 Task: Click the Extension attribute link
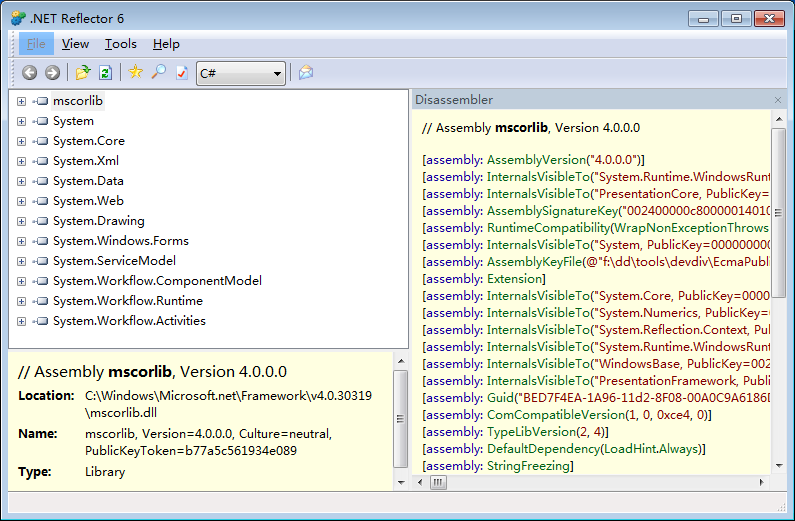tap(515, 279)
